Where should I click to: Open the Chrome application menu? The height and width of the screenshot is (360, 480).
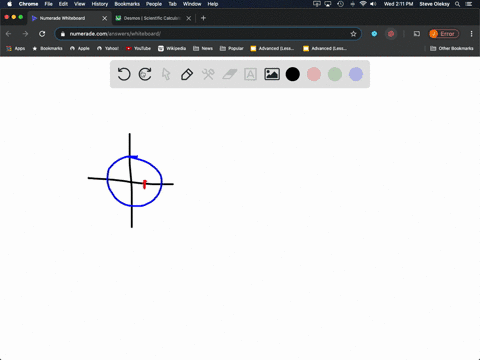click(x=28, y=4)
